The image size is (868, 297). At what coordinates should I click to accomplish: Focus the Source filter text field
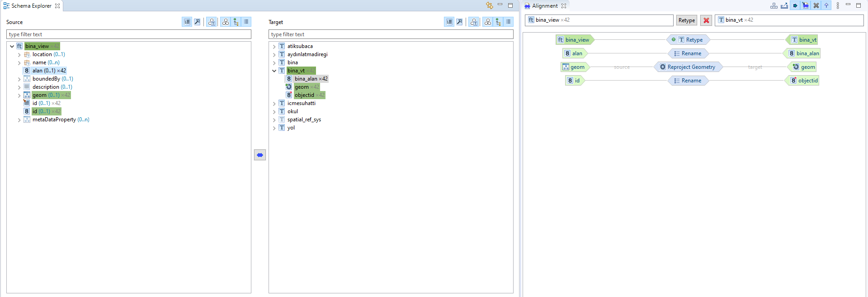point(129,34)
